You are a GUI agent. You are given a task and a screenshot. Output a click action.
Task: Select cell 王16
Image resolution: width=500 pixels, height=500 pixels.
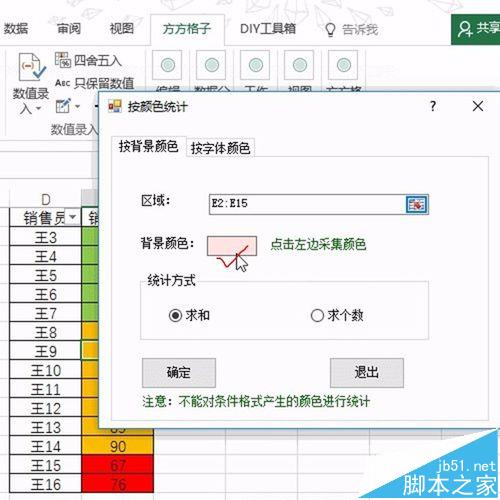(46, 484)
